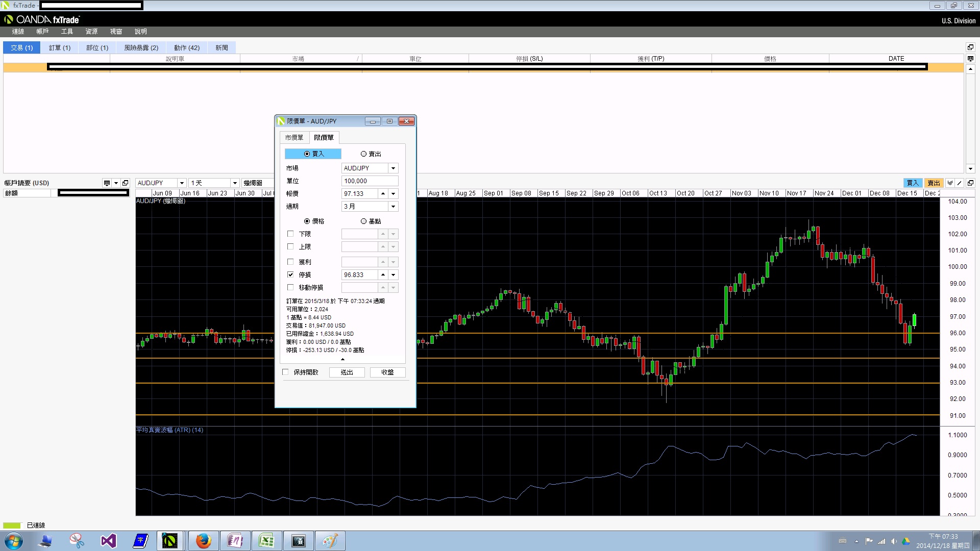This screenshot has width=980, height=551.
Task: Open the chart symbol AUD/JPY dropdown
Action: (x=182, y=183)
